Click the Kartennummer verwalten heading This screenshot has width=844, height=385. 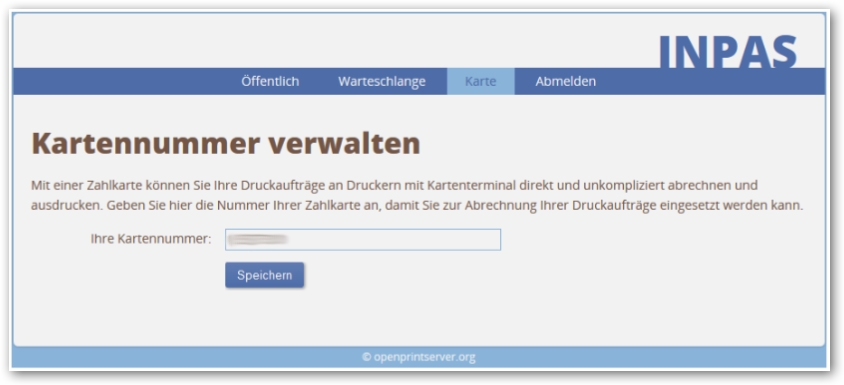click(226, 144)
